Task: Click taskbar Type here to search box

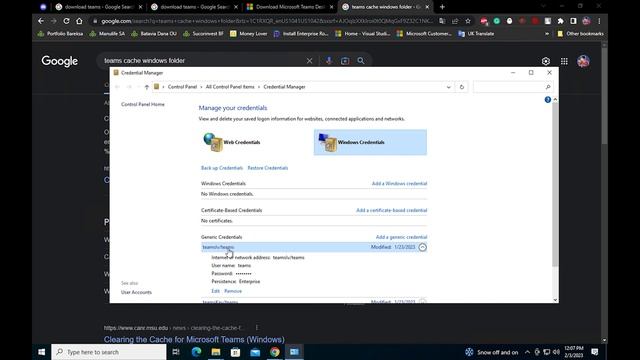Action: pos(109,352)
